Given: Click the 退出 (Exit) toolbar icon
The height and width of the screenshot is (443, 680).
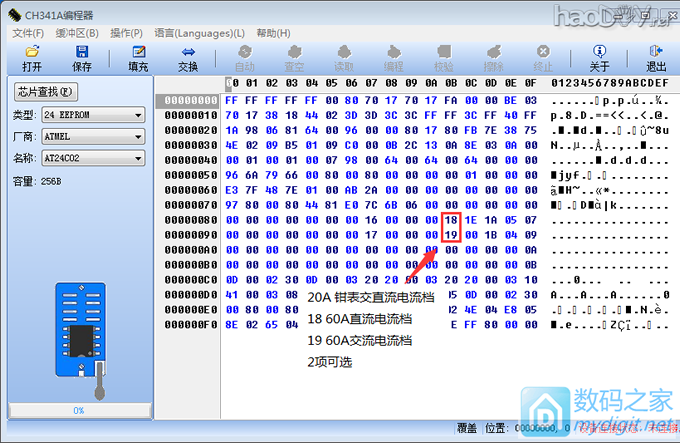Looking at the screenshot, I should click(655, 52).
